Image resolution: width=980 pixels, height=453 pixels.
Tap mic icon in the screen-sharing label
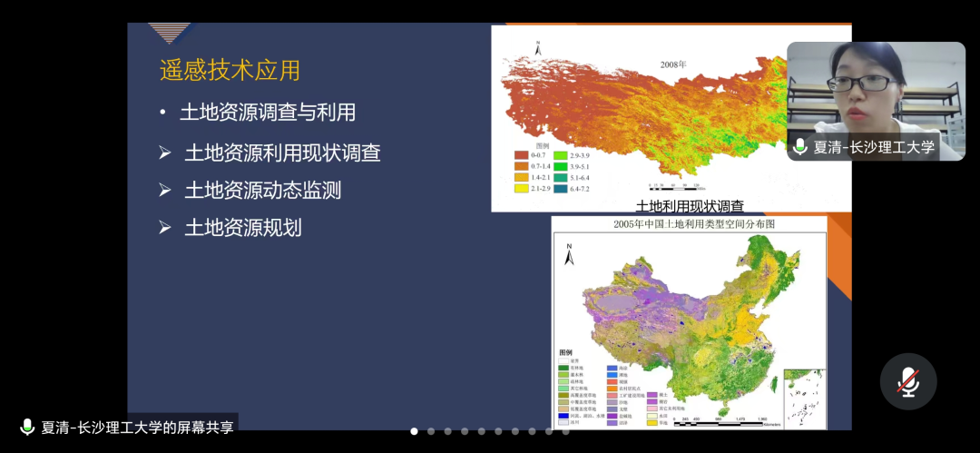click(27, 427)
